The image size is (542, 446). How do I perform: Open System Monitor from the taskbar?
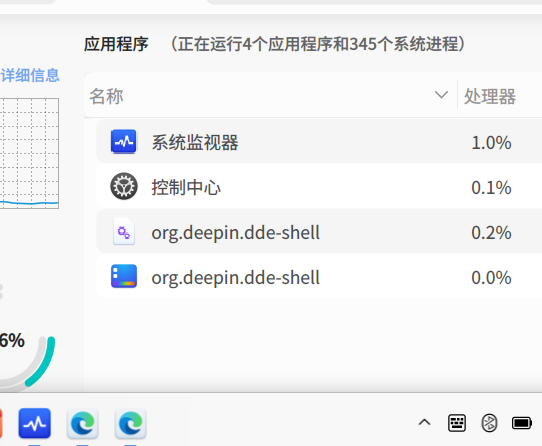click(x=35, y=423)
